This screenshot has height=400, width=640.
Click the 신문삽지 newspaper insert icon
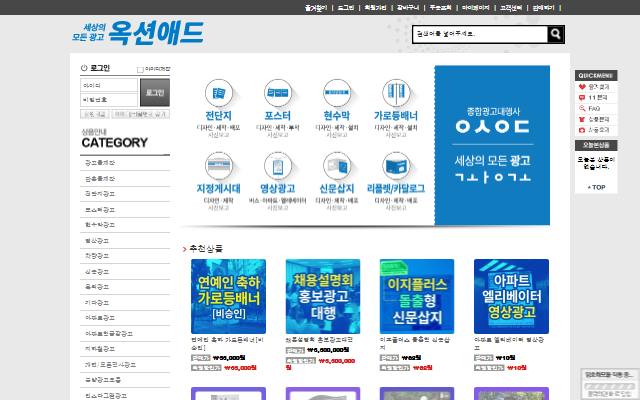(x=337, y=166)
